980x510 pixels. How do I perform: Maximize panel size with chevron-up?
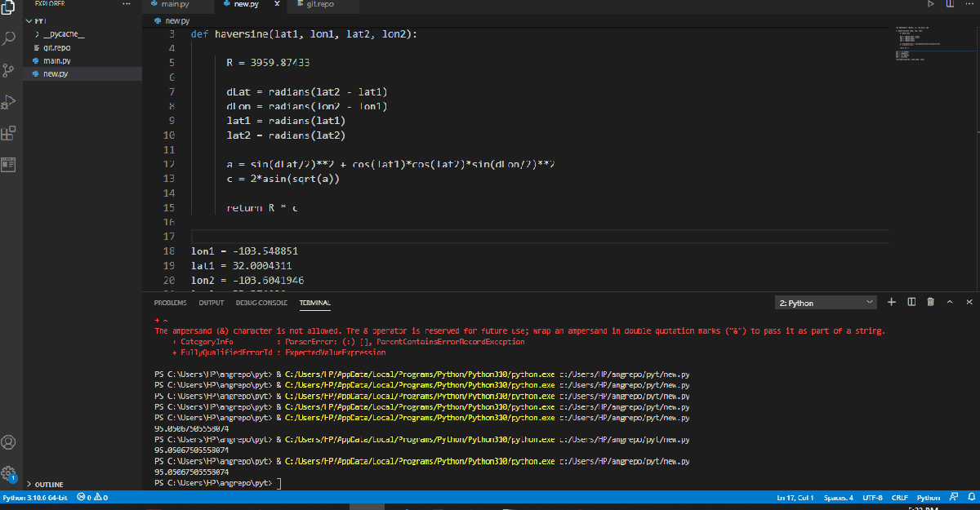950,302
